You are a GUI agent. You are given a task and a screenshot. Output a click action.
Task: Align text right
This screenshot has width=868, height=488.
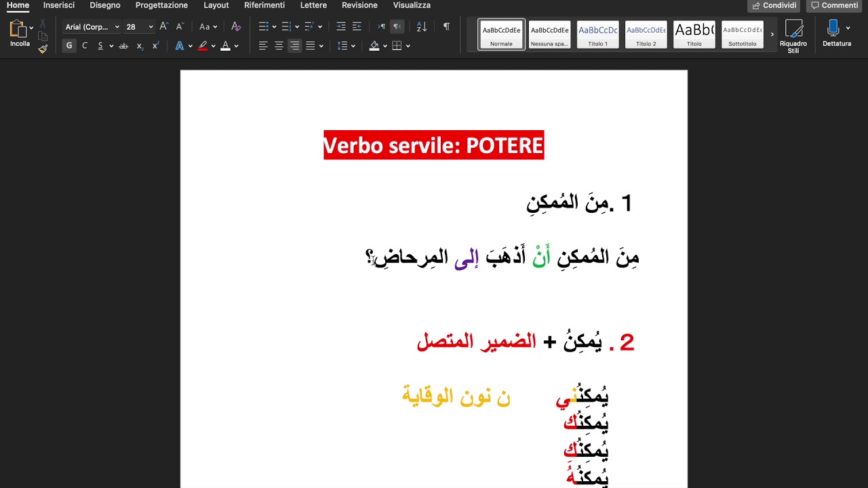click(x=294, y=46)
